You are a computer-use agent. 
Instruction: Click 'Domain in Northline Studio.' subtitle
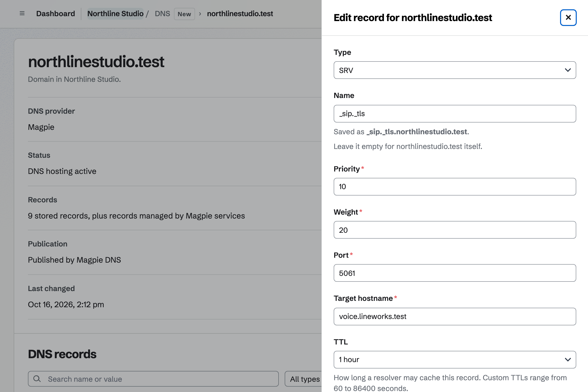point(74,79)
